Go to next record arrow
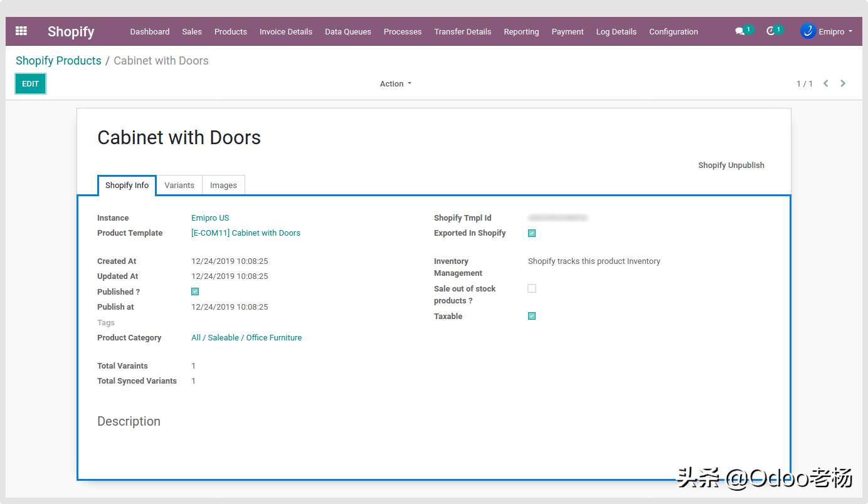 click(843, 83)
